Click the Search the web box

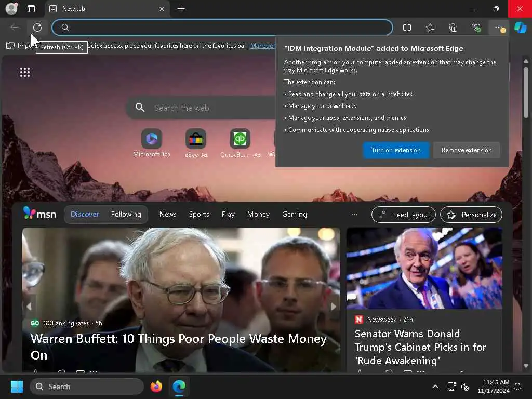pos(201,108)
